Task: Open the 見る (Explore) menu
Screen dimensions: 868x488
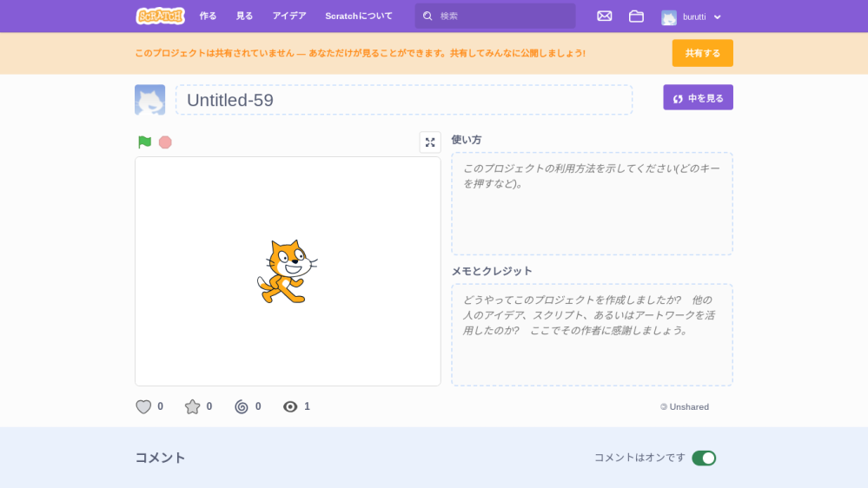Action: point(244,16)
